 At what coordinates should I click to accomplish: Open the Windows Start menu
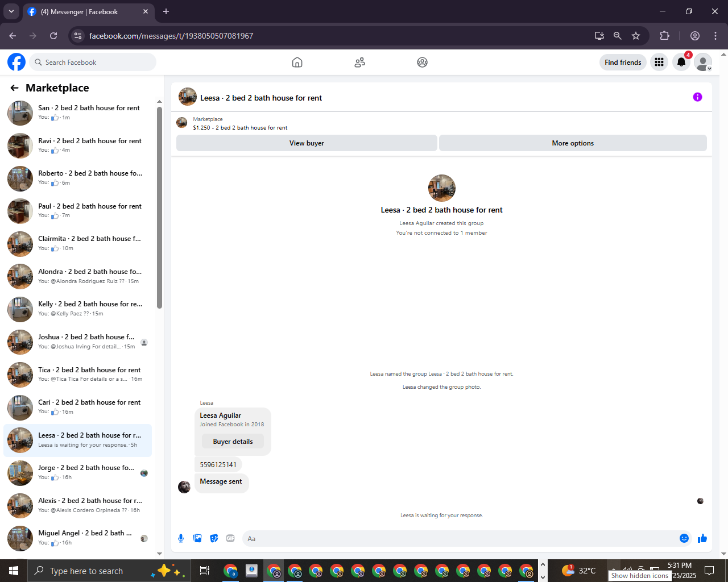(14, 571)
